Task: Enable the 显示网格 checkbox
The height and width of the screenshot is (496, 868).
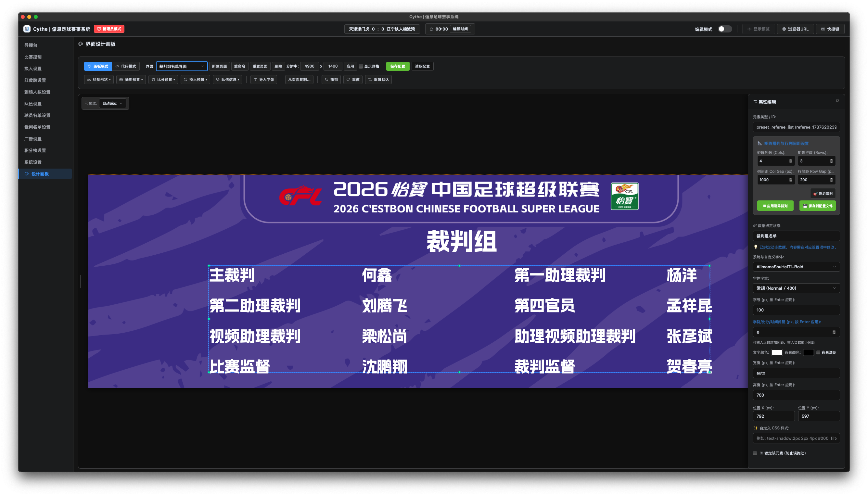Action: click(361, 67)
